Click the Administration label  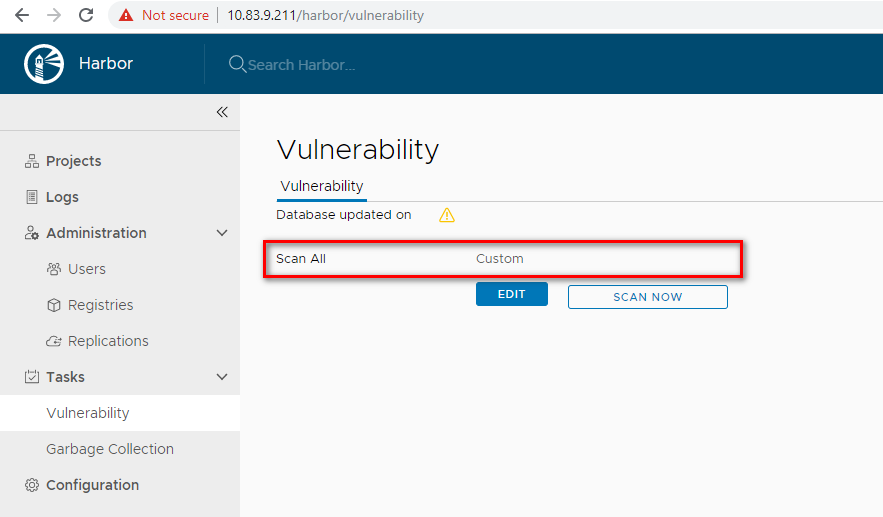[x=96, y=233]
